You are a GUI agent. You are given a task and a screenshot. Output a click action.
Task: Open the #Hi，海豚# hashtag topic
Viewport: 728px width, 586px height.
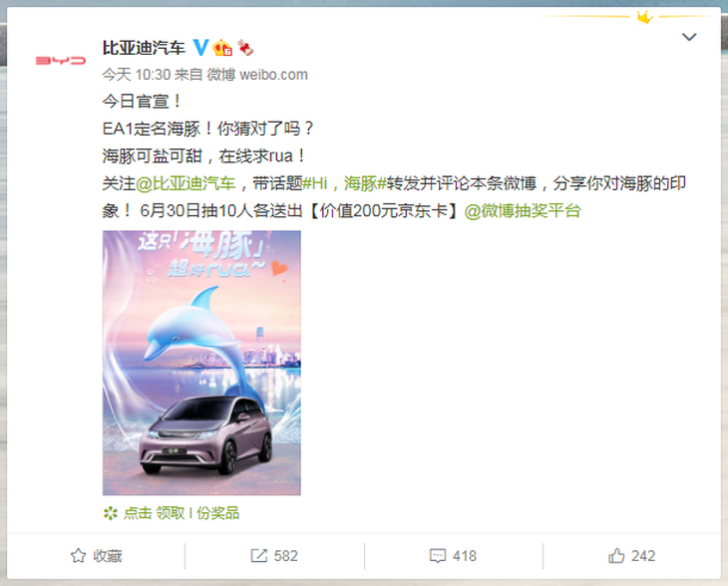(344, 183)
